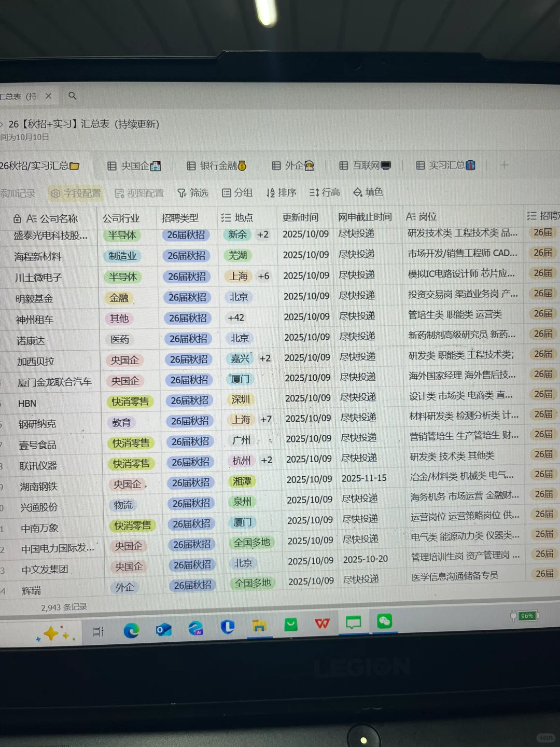Click the 外企 industry tag for 辉瑞
The image size is (560, 747).
coord(125,587)
